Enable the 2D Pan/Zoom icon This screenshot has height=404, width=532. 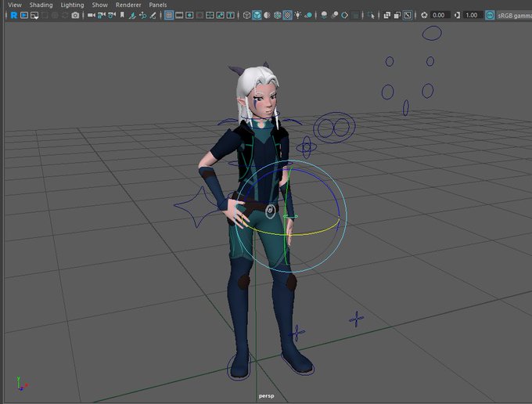tap(143, 16)
